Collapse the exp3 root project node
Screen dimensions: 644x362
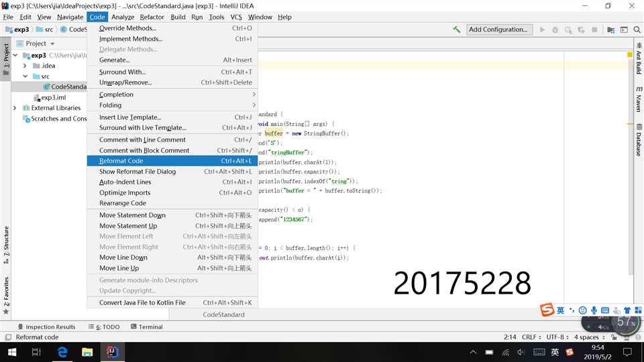[15, 55]
